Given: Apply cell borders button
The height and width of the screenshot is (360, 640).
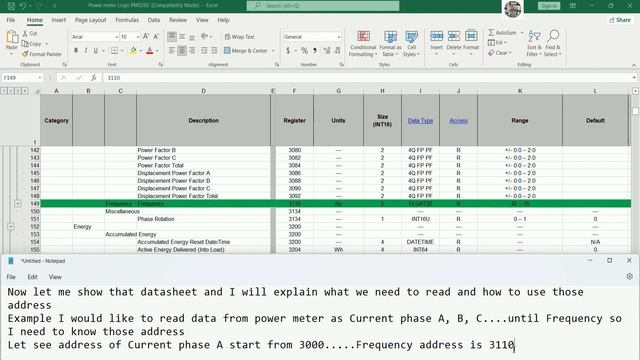Looking at the screenshot, I should [x=114, y=51].
